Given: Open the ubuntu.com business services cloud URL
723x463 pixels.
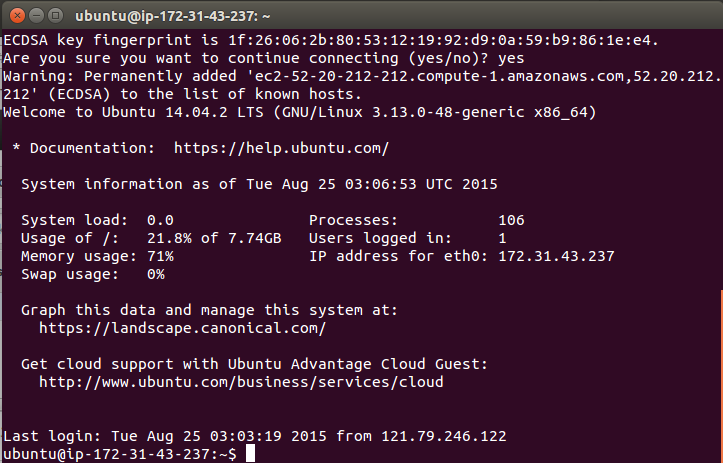Looking at the screenshot, I should pos(241,382).
